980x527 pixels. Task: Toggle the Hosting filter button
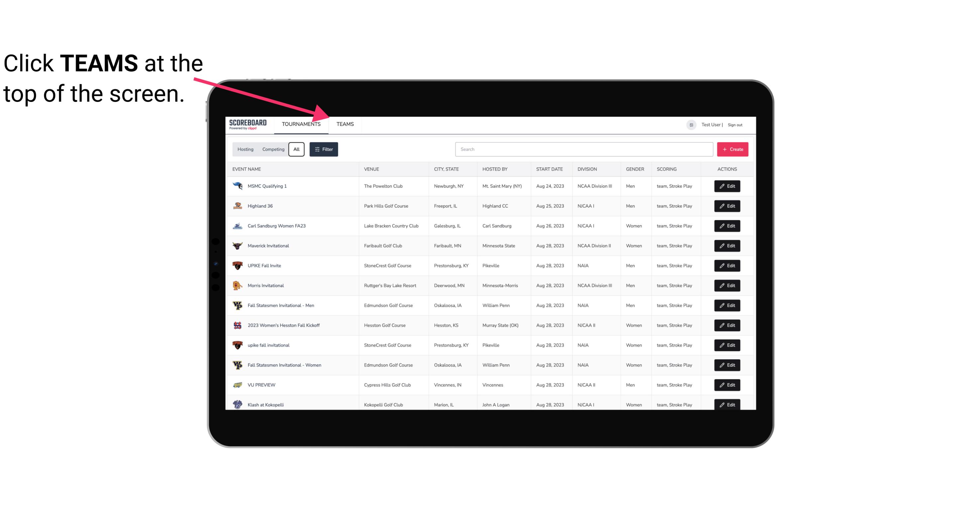[x=245, y=149]
